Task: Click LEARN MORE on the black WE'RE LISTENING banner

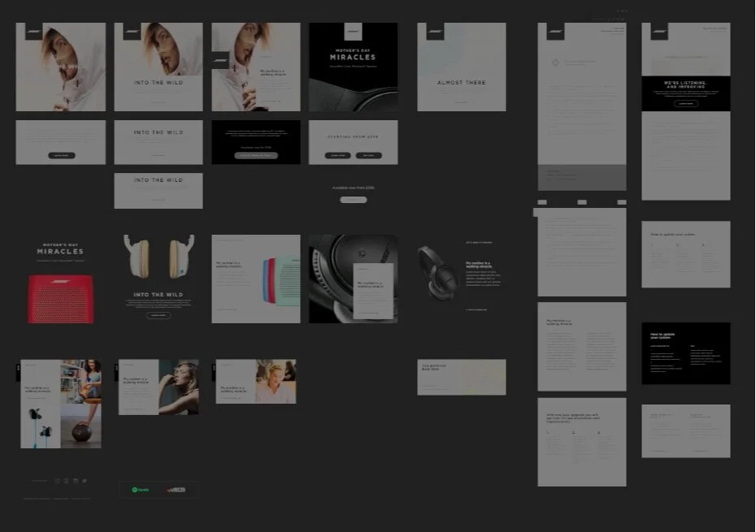Action: point(685,103)
